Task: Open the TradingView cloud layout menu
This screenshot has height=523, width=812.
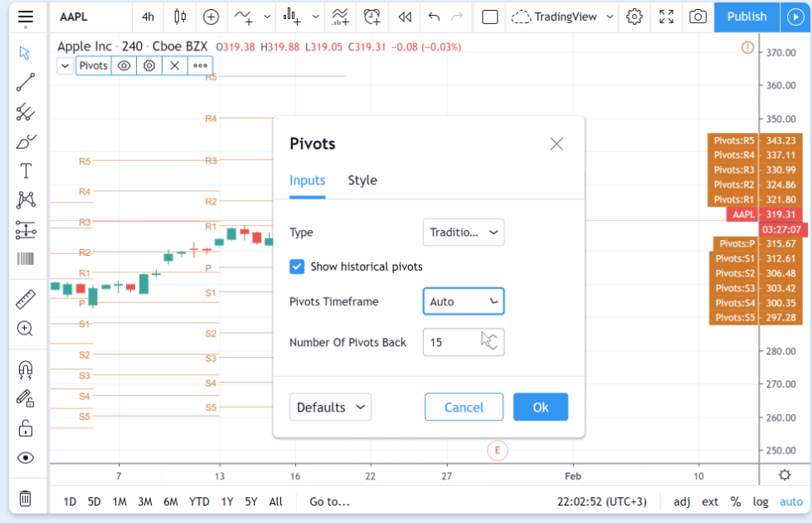Action: pyautogui.click(x=562, y=17)
